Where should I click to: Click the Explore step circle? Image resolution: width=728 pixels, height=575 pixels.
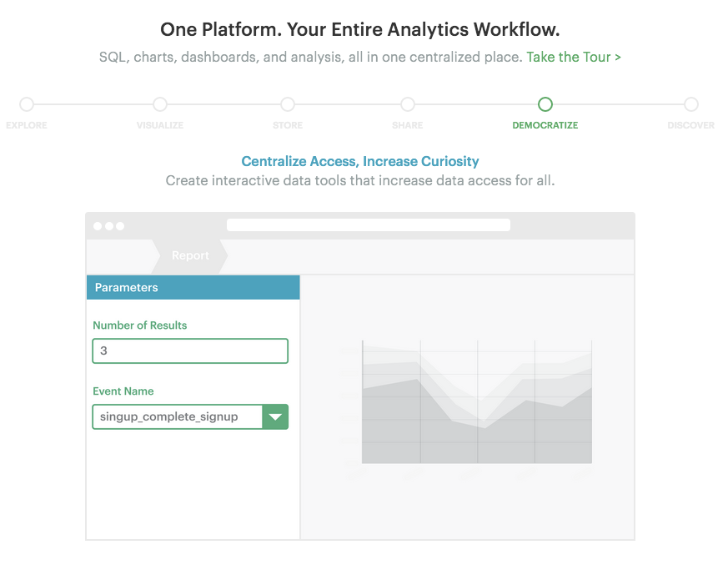pos(27,104)
